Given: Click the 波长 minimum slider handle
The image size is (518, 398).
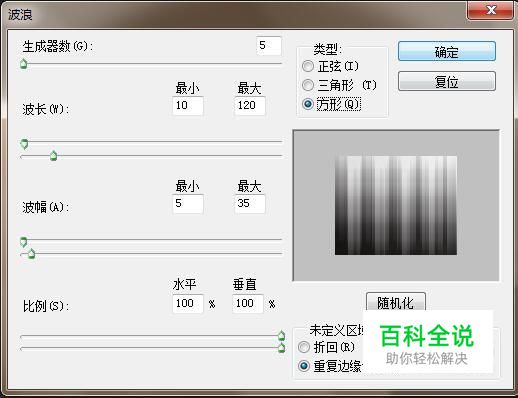Looking at the screenshot, I should pos(24,144).
